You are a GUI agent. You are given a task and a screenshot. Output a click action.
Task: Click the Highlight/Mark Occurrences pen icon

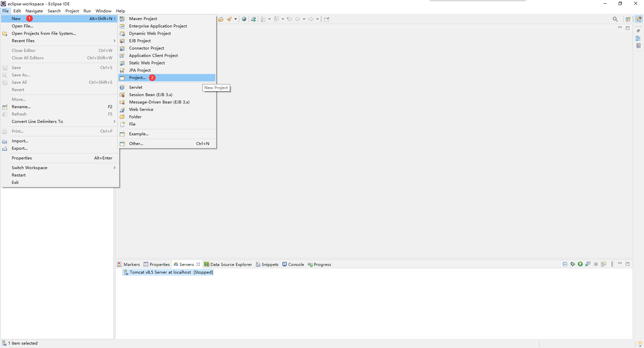[x=230, y=19]
